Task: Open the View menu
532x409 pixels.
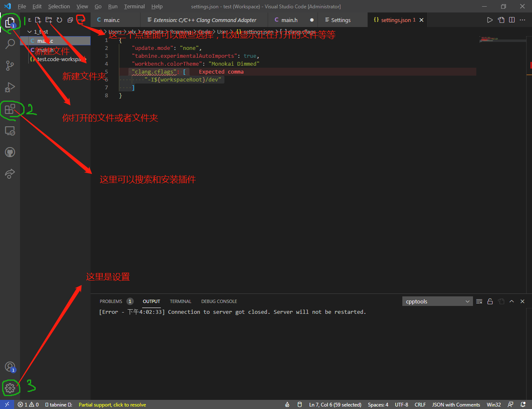Action: coord(82,6)
